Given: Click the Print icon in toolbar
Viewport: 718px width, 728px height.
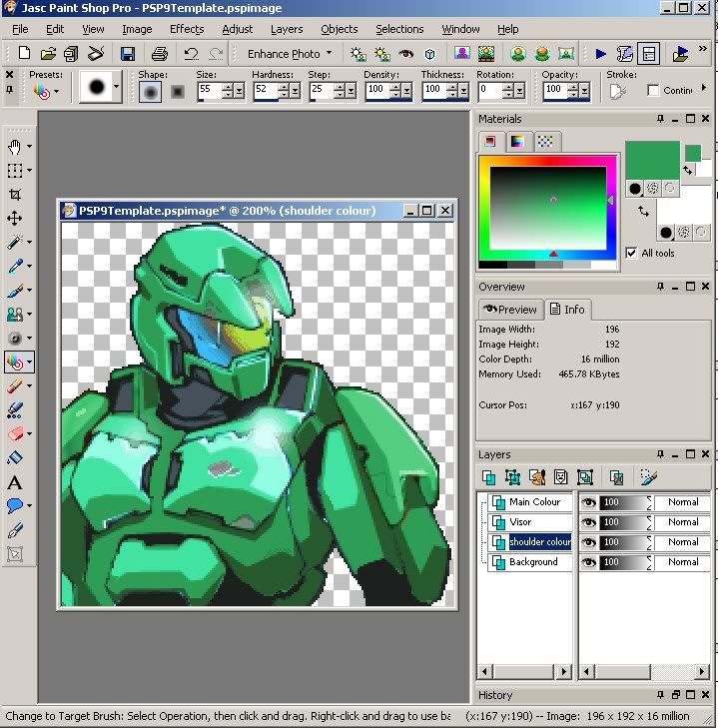Looking at the screenshot, I should (159, 54).
